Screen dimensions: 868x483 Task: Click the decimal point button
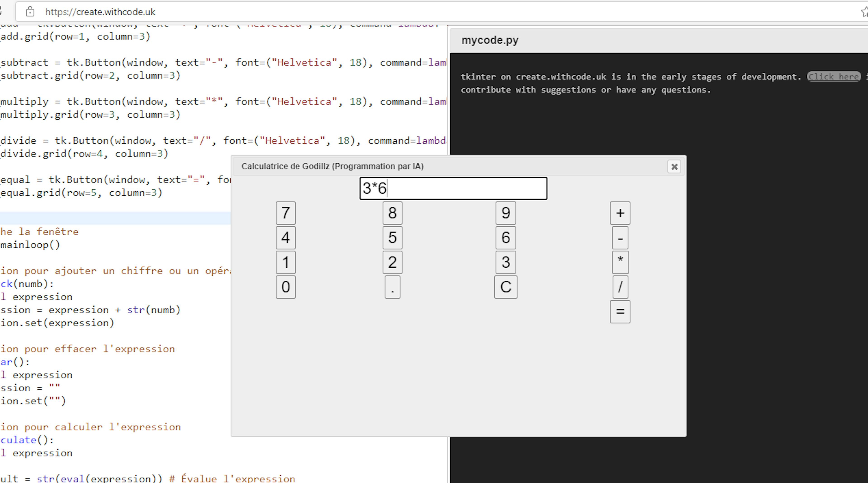[x=392, y=287]
